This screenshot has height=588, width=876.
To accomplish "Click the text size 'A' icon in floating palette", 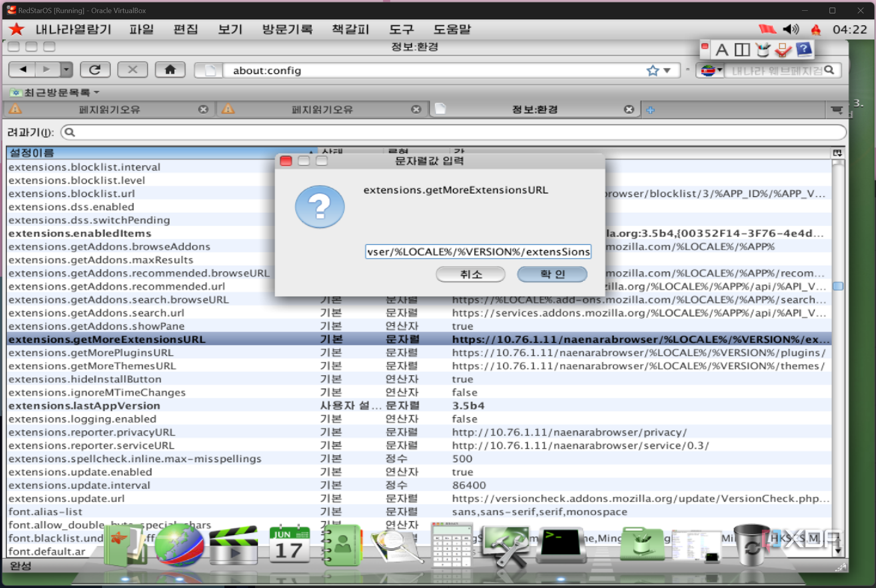I will 722,49.
